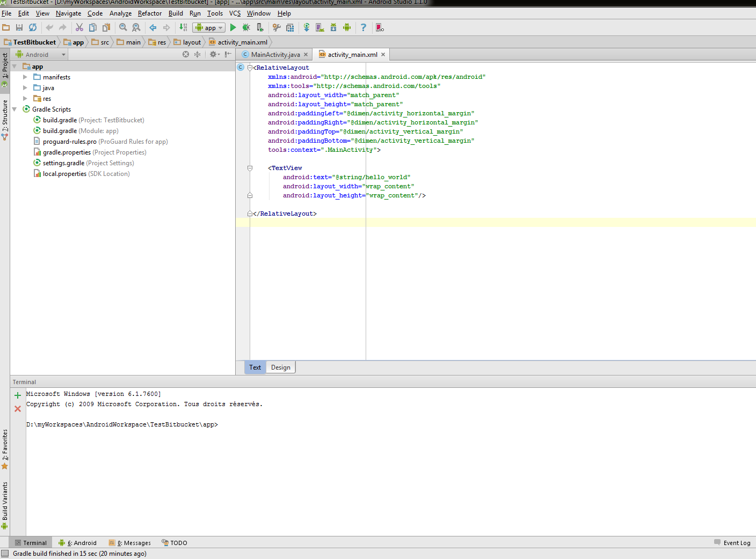Sync project with Gradle files icon

pos(307,27)
